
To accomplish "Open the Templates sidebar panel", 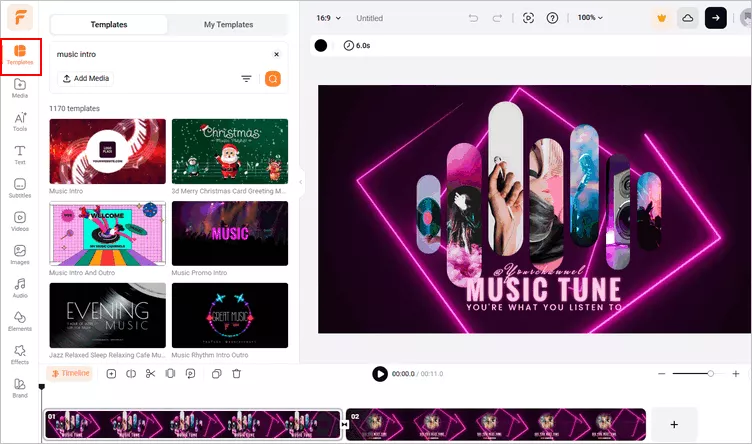I will click(x=20, y=56).
